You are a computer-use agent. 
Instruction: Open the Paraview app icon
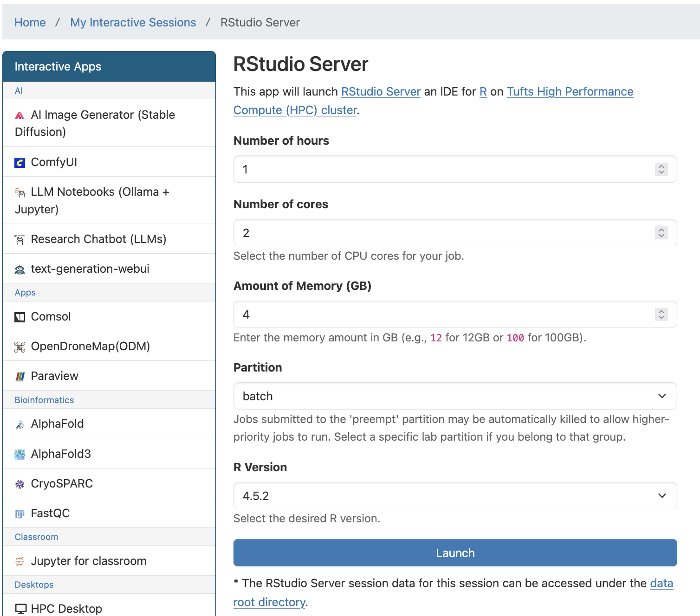19,376
